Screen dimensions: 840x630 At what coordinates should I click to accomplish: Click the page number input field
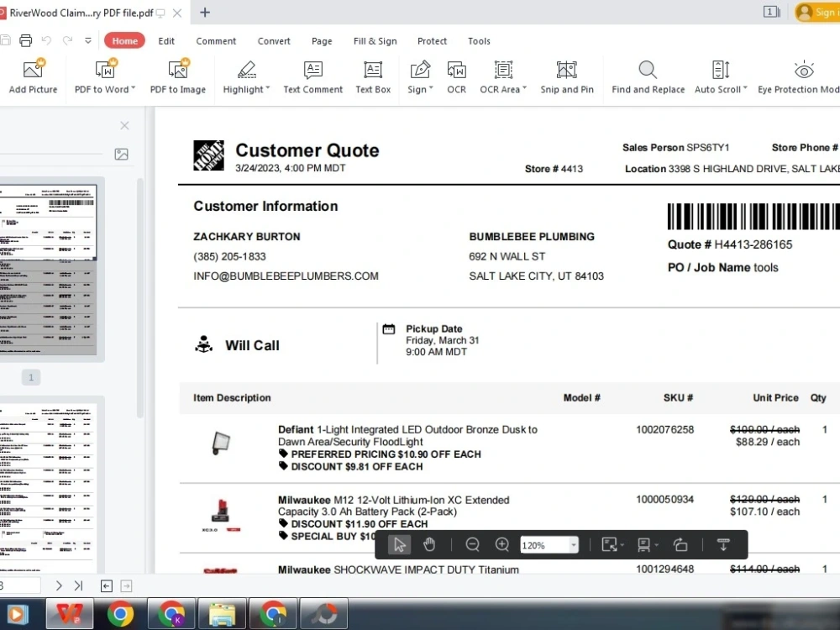pos(20,585)
